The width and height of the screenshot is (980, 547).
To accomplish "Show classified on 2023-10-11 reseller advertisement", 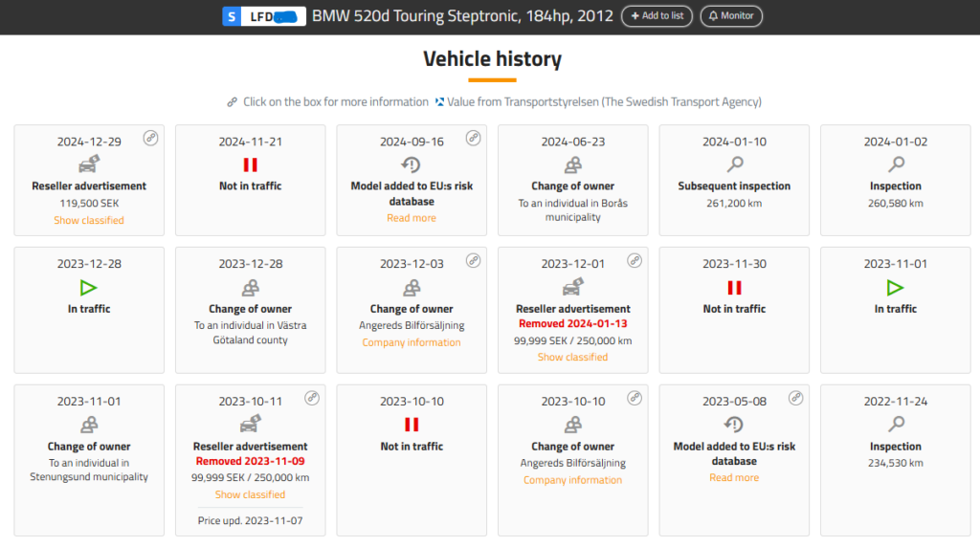I will pos(250,494).
